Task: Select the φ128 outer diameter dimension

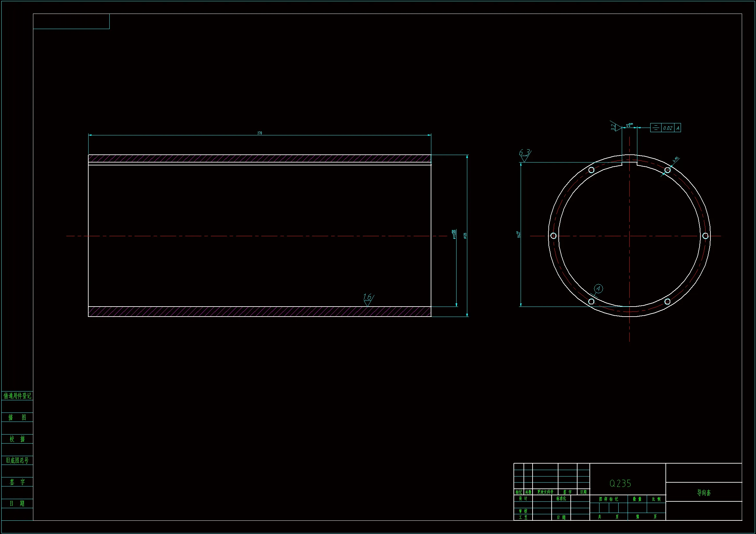Action: [x=465, y=236]
